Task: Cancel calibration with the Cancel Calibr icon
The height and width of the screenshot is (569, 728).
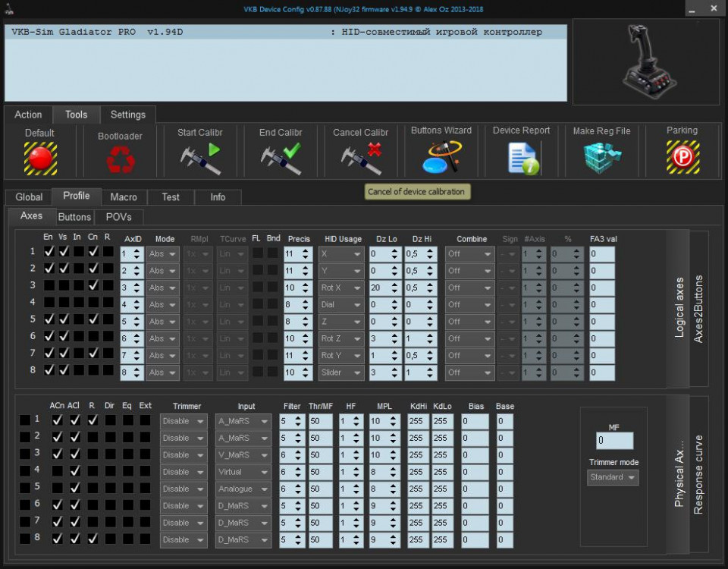Action: [x=361, y=158]
